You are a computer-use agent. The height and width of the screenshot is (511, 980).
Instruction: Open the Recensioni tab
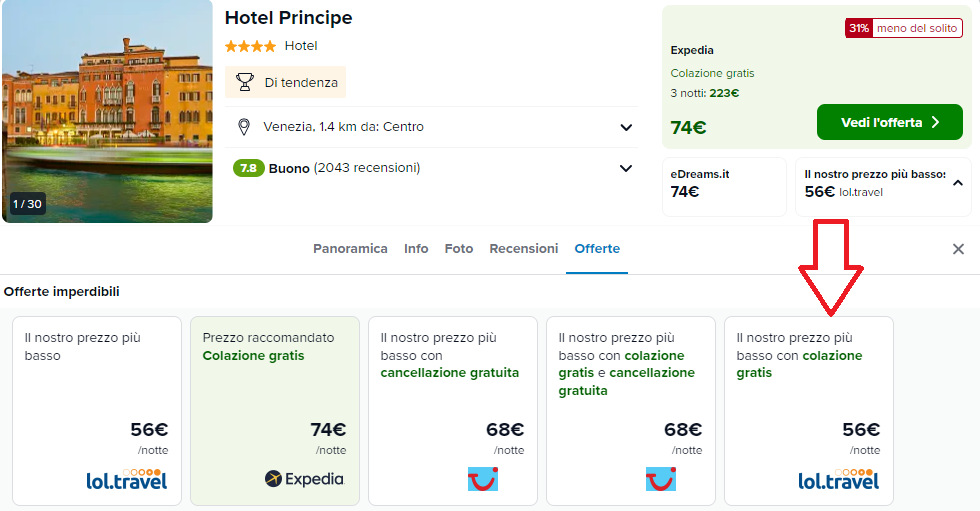523,249
